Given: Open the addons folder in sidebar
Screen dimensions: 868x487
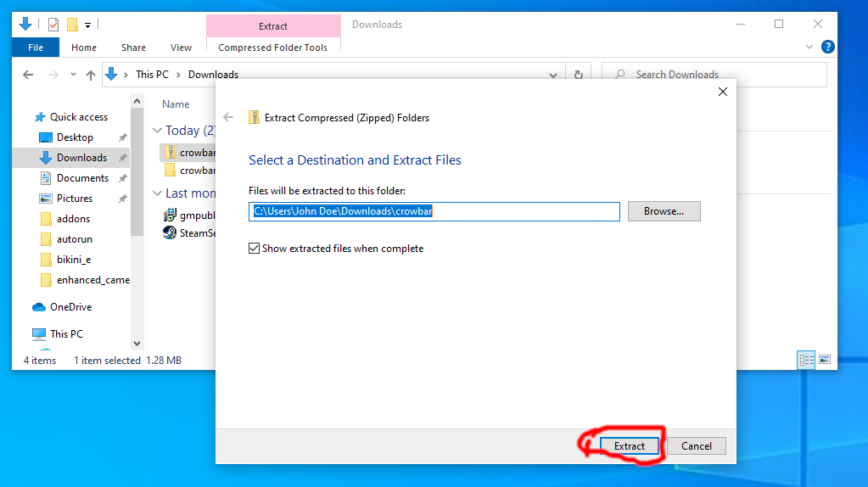Looking at the screenshot, I should coord(73,219).
